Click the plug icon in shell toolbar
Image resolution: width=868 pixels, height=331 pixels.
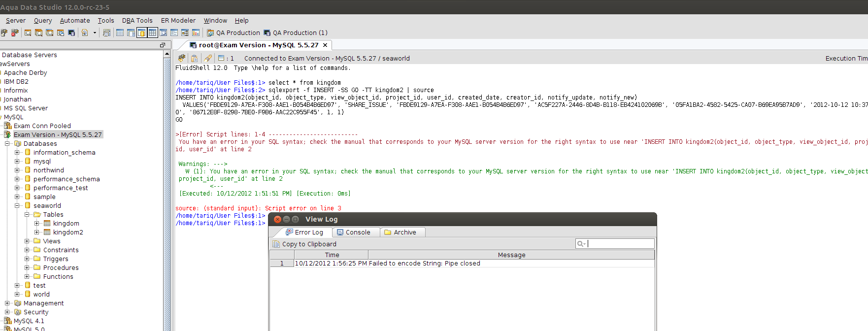tap(182, 58)
